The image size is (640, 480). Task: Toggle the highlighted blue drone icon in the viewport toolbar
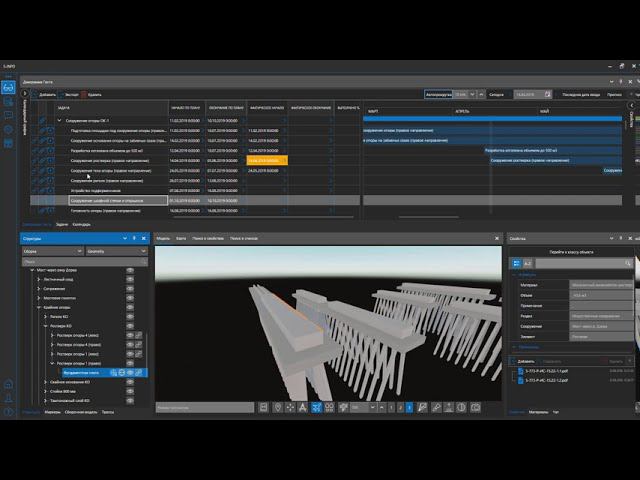(316, 407)
